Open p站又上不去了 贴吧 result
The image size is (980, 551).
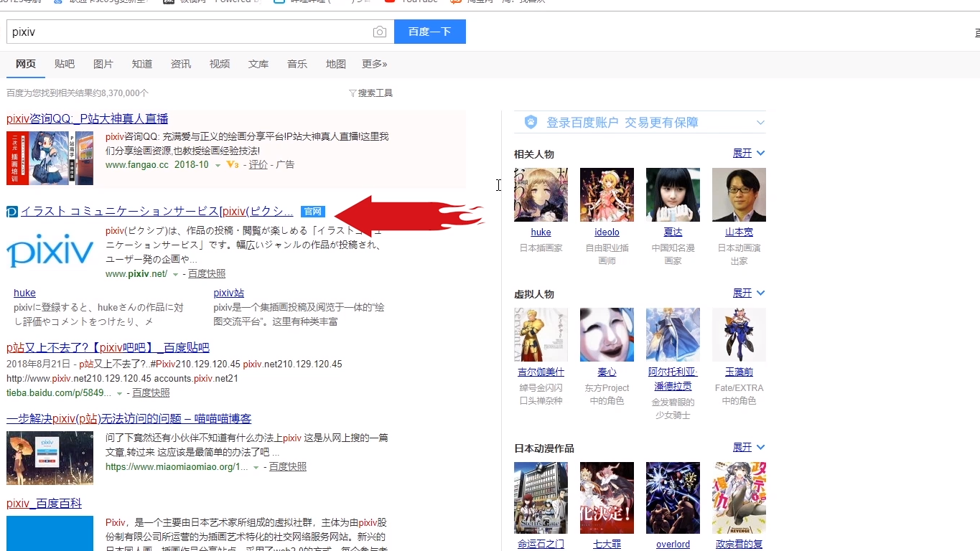pyautogui.click(x=108, y=348)
